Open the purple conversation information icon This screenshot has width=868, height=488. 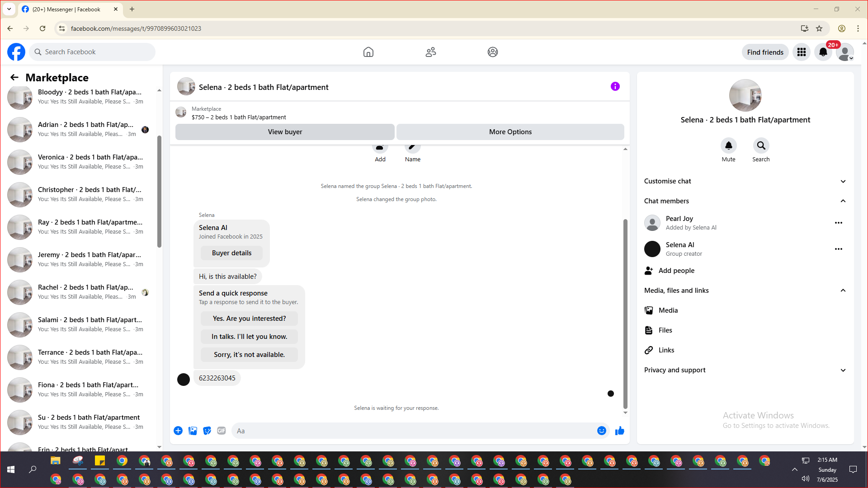pos(615,86)
